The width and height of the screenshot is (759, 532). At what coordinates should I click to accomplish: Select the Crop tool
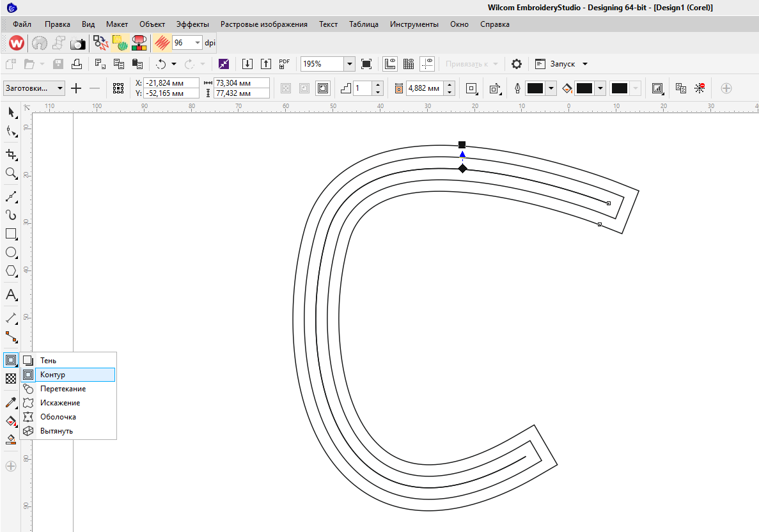click(x=11, y=154)
